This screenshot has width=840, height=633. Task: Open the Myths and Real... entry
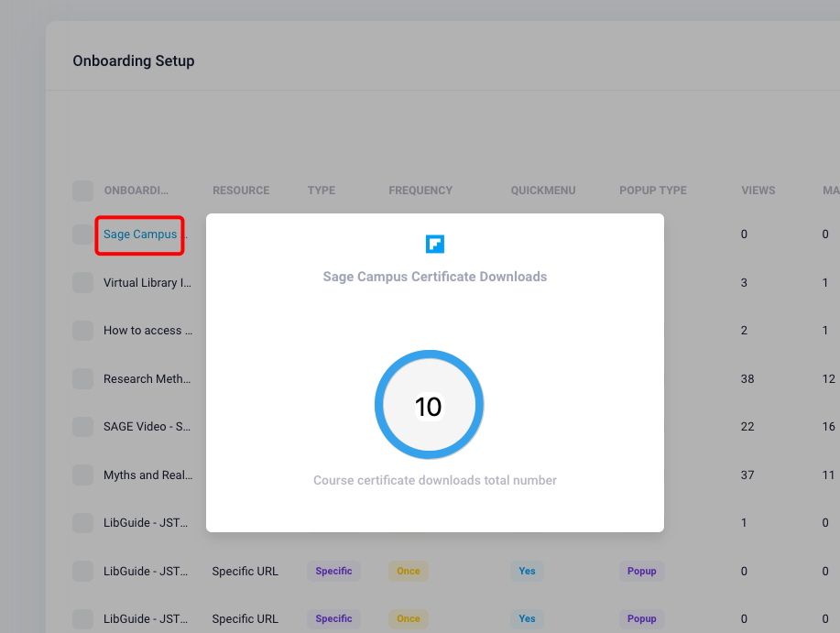click(x=147, y=475)
